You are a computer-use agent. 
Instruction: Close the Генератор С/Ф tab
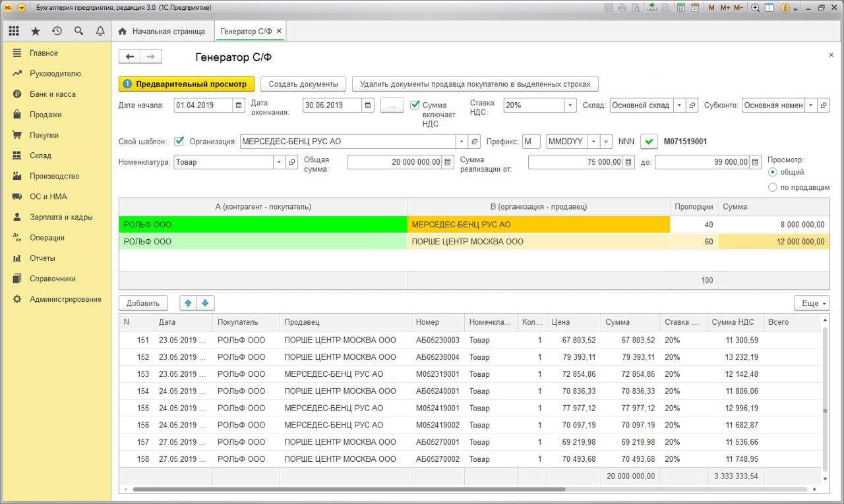coord(279,31)
